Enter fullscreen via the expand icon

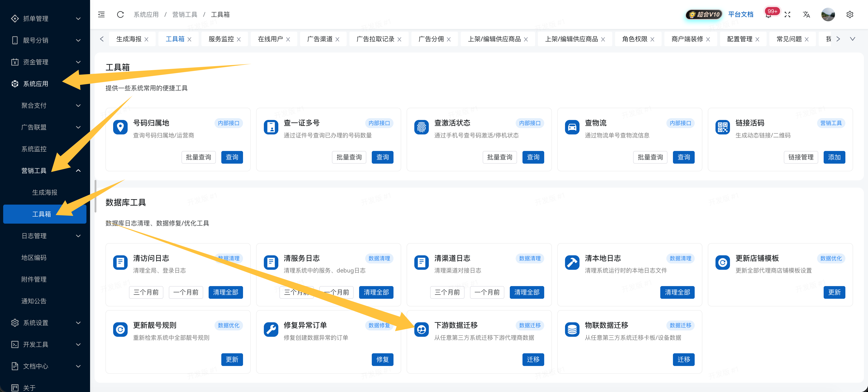787,14
